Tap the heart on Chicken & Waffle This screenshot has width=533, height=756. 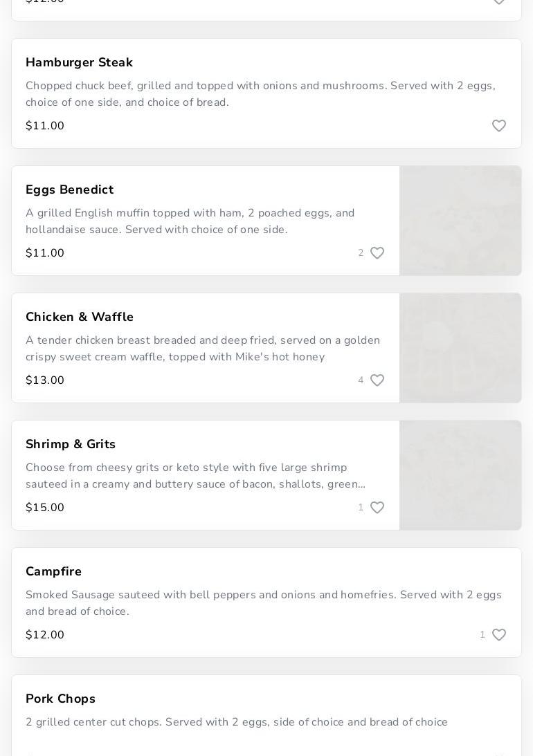[377, 380]
